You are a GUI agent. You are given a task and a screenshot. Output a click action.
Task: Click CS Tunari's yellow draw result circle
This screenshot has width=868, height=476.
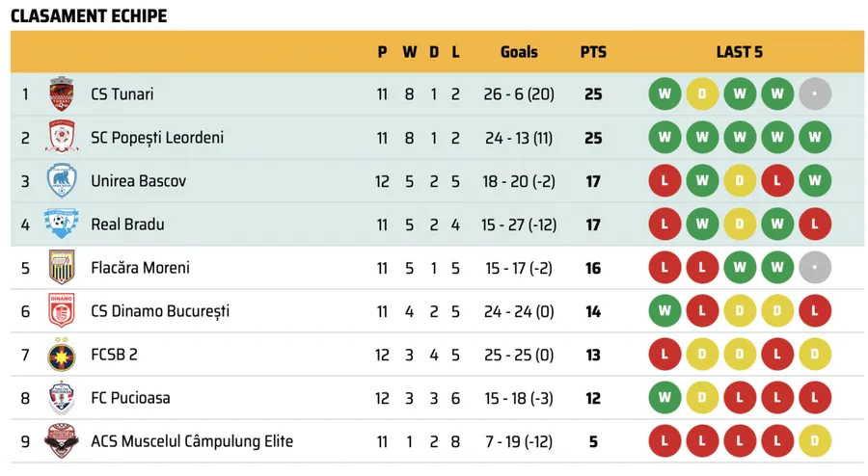[702, 94]
